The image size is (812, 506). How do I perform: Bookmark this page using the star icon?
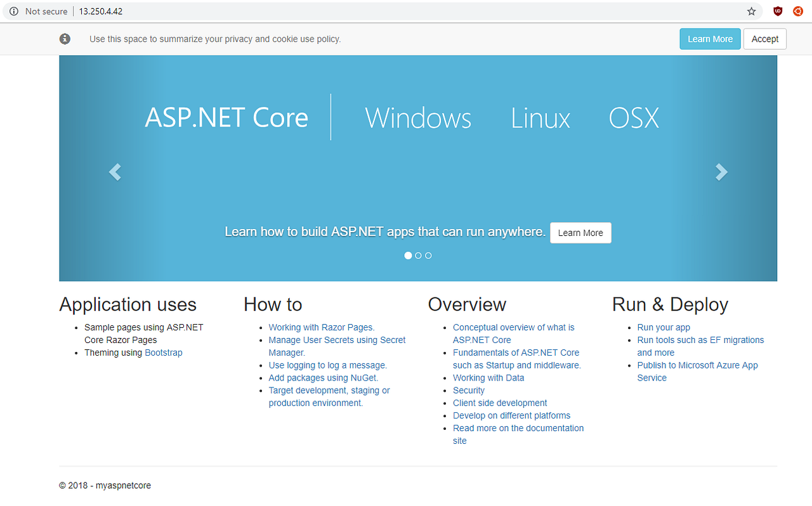752,11
